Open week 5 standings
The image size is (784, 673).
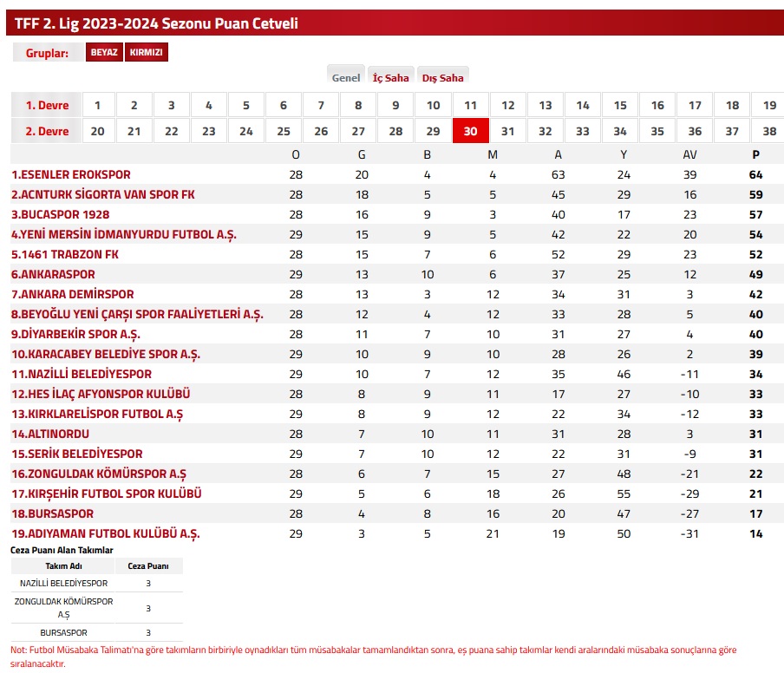(x=246, y=105)
